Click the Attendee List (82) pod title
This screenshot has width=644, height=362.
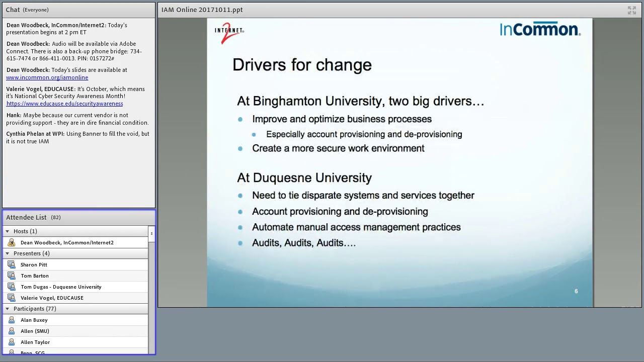pyautogui.click(x=33, y=217)
